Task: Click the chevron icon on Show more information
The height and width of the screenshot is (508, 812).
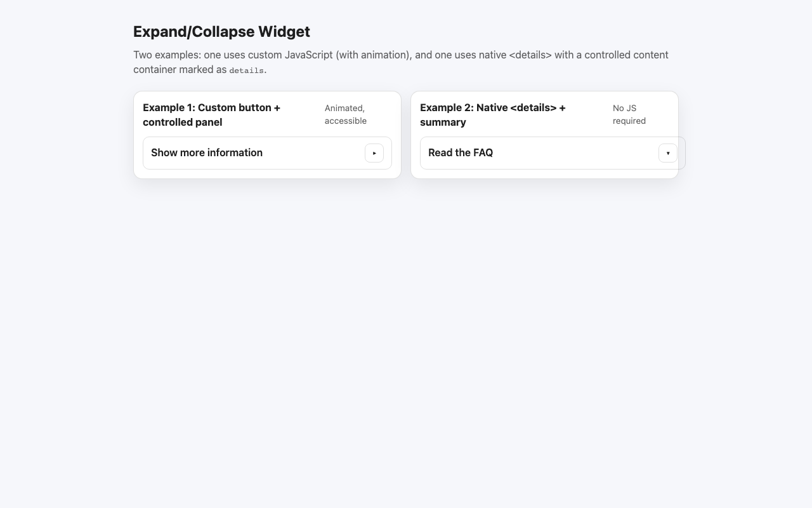Action: click(x=374, y=153)
